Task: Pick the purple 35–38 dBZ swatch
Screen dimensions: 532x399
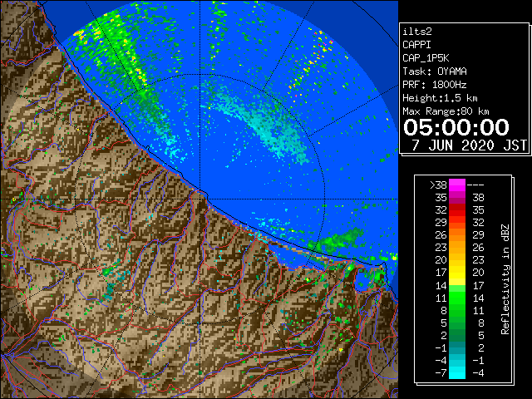Action: 457,198
